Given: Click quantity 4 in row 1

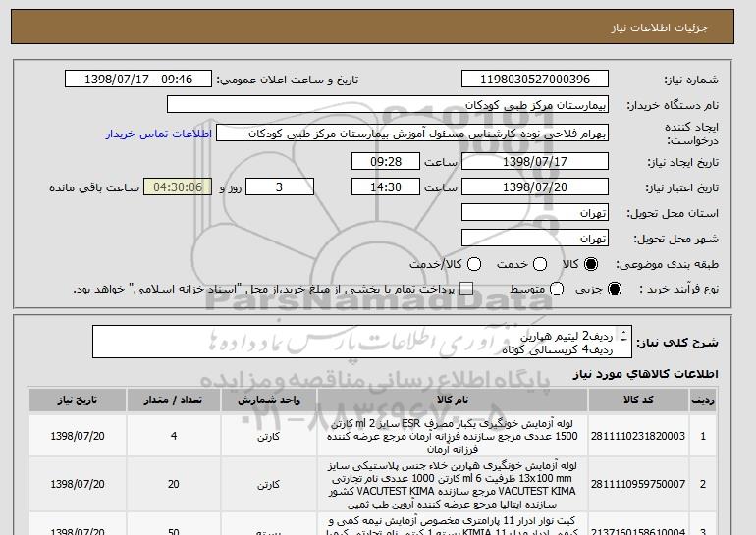Looking at the screenshot, I should coord(174,436).
